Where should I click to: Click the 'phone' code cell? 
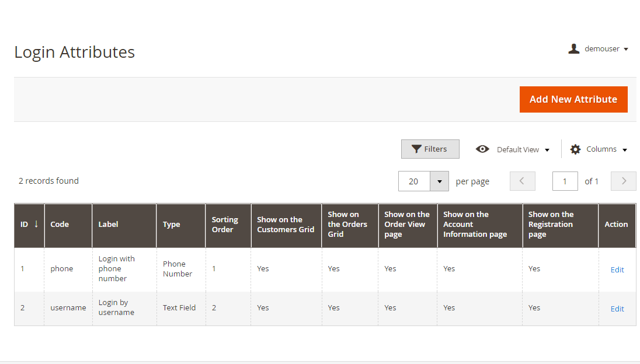click(62, 268)
